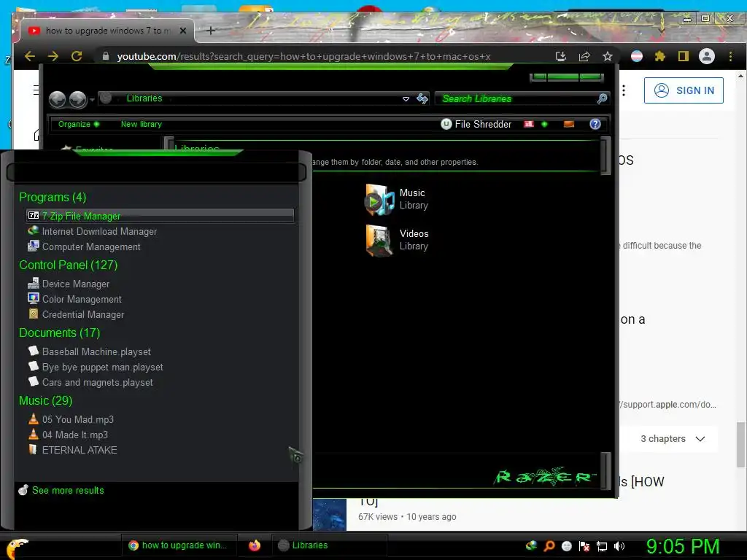
Task: Click the volume speaker tray icon
Action: pyautogui.click(x=619, y=546)
